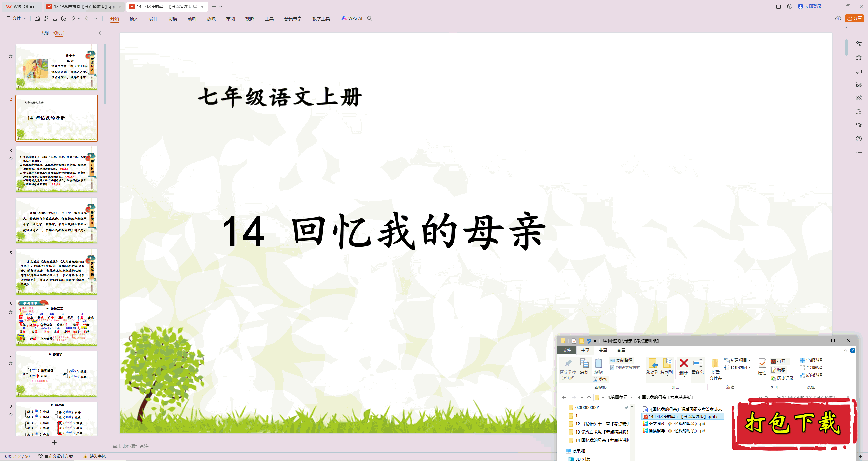This screenshot has width=868, height=461.
Task: Click the T-shirt theme icon in right sidebar
Action: click(859, 125)
